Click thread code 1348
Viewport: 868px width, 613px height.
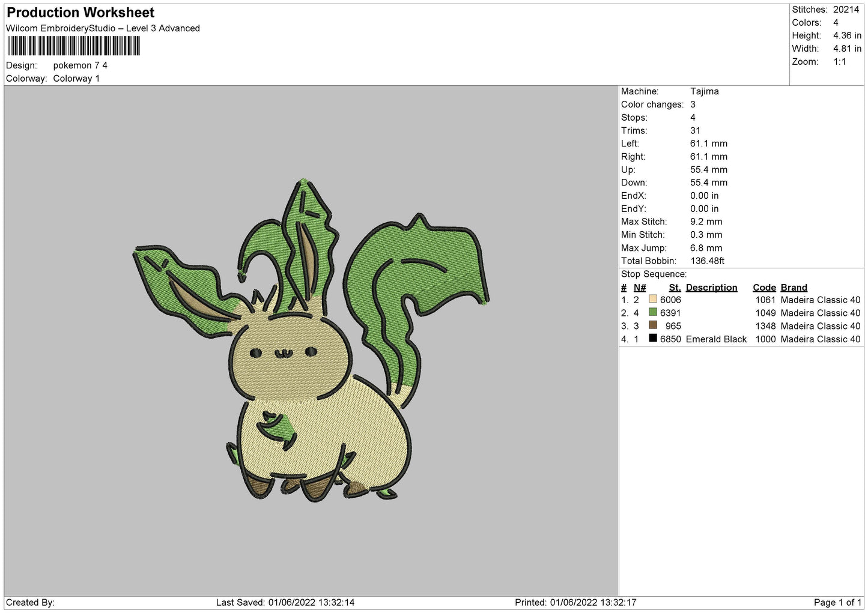(x=765, y=326)
